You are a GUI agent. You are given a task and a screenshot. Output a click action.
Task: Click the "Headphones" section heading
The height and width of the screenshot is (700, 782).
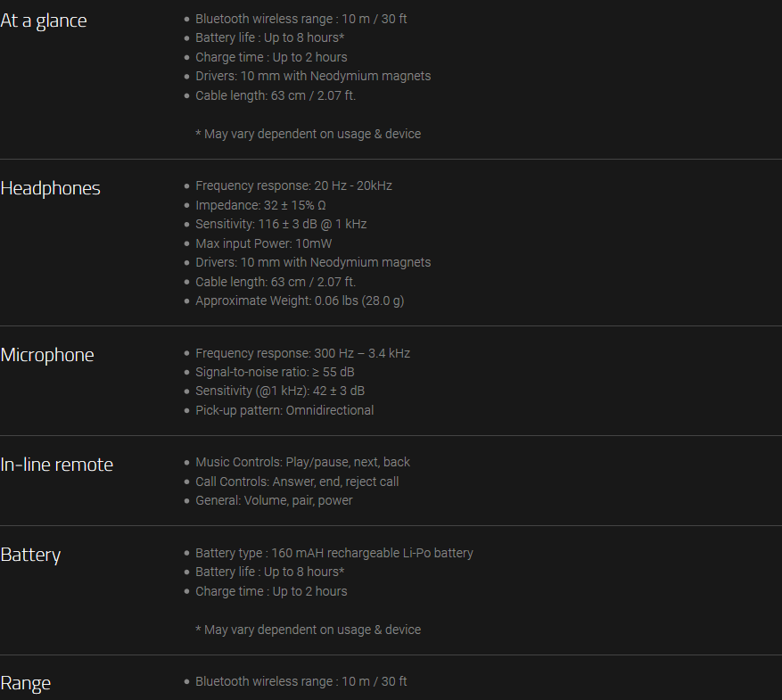pyautogui.click(x=50, y=188)
